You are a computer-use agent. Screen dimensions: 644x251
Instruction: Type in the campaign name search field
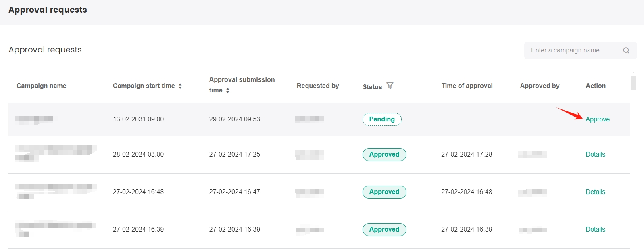click(x=573, y=50)
